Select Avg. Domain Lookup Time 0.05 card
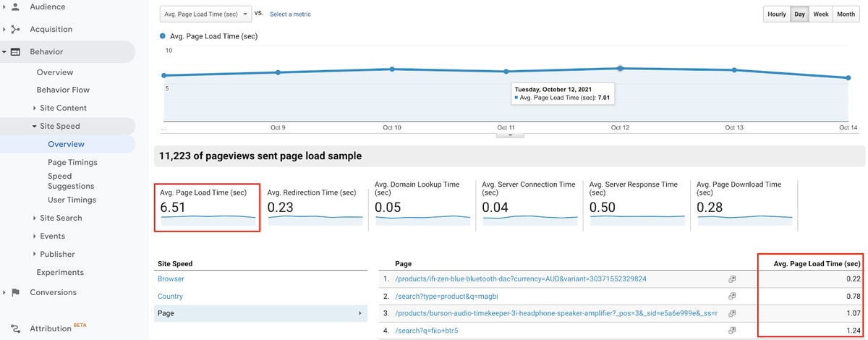 click(421, 206)
